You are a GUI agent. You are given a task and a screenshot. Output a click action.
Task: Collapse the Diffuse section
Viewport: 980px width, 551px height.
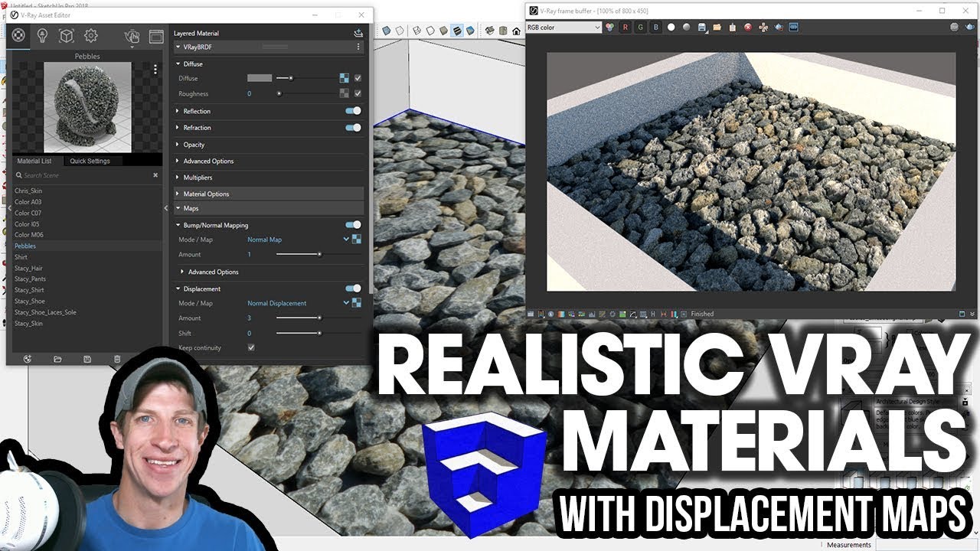(x=178, y=64)
